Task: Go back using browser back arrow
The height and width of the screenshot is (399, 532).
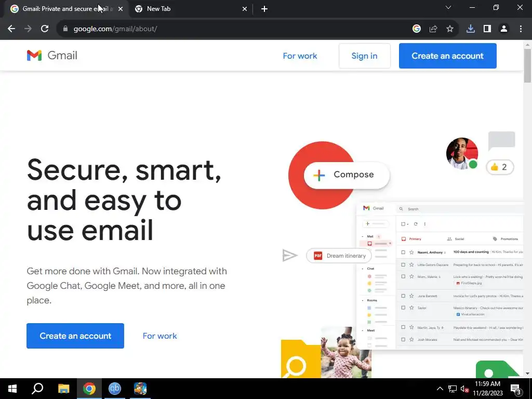Action: (x=11, y=29)
